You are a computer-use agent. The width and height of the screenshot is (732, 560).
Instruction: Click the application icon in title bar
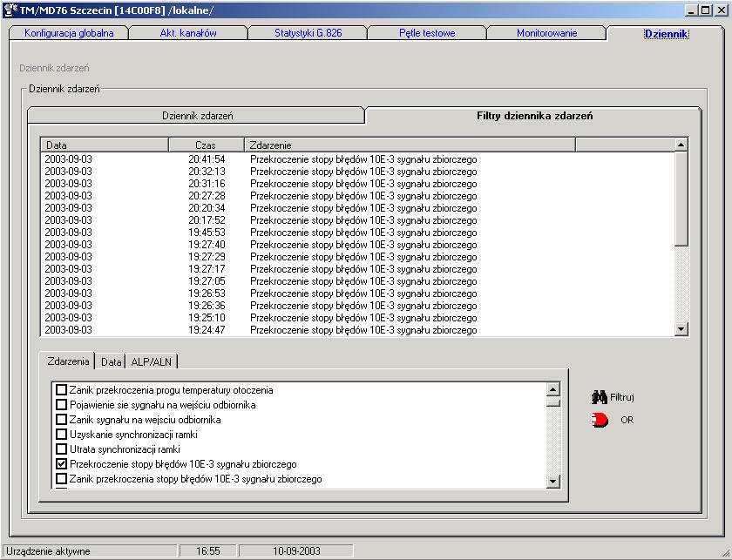[x=10, y=10]
